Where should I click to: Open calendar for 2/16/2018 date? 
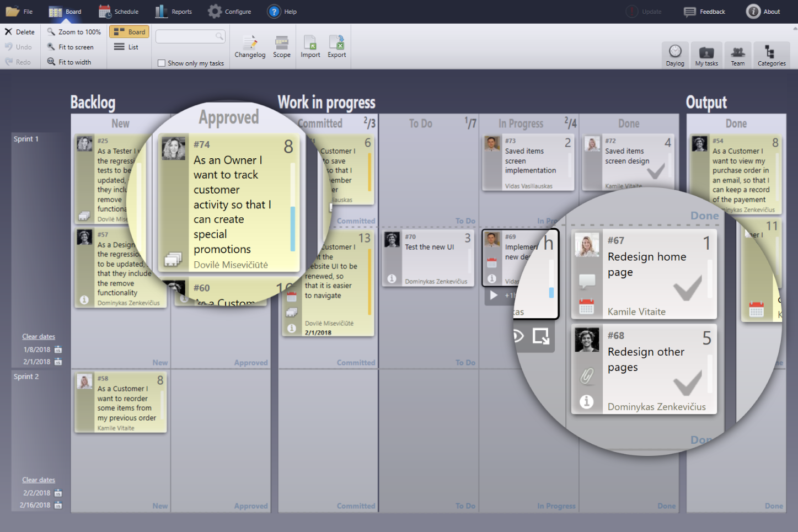click(58, 505)
